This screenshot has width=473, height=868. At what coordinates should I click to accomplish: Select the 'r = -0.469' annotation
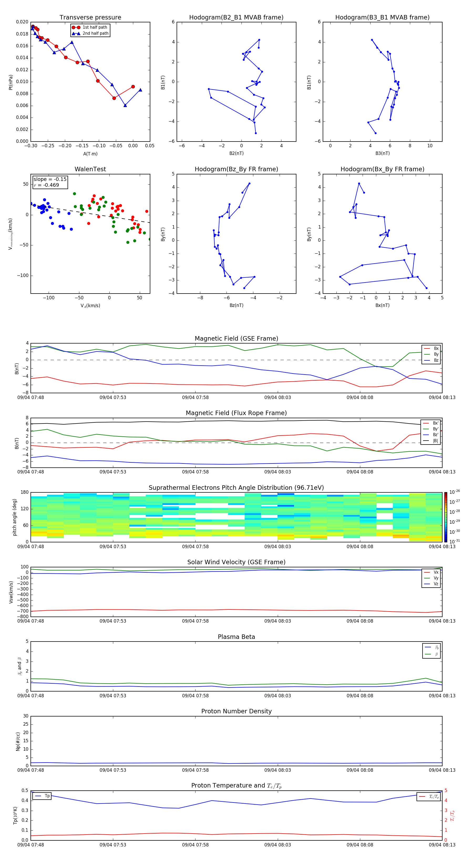tap(47, 185)
